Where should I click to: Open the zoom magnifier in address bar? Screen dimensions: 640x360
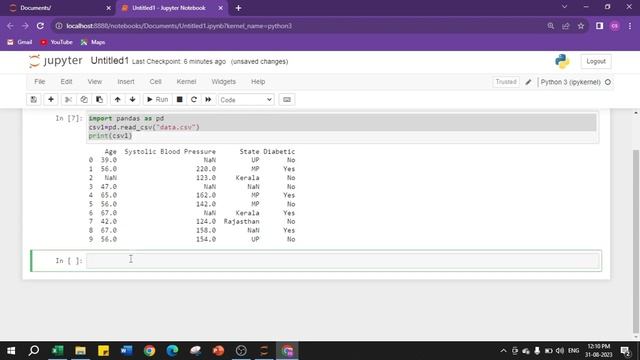tap(551, 26)
